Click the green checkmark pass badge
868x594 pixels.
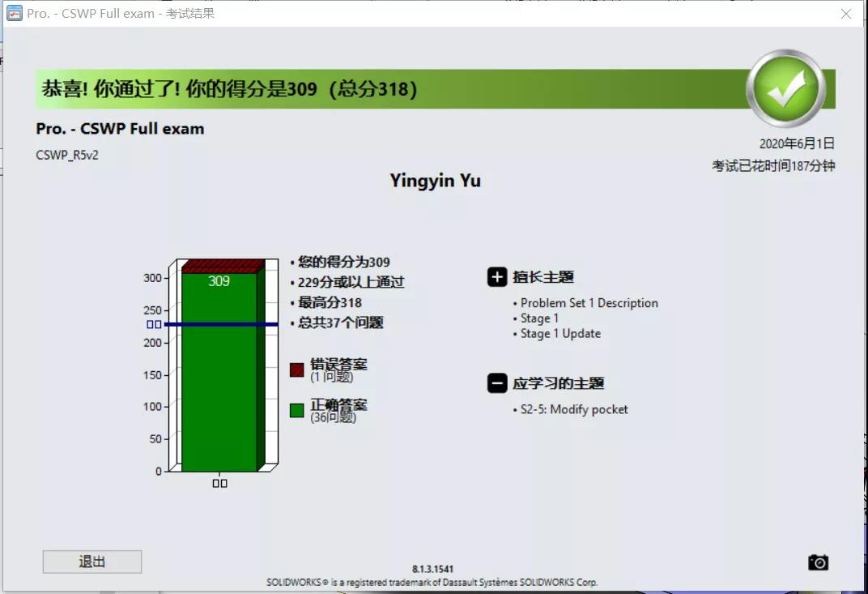pyautogui.click(x=785, y=88)
